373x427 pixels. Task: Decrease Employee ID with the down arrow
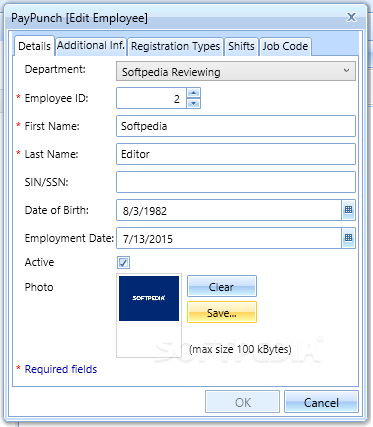(194, 103)
